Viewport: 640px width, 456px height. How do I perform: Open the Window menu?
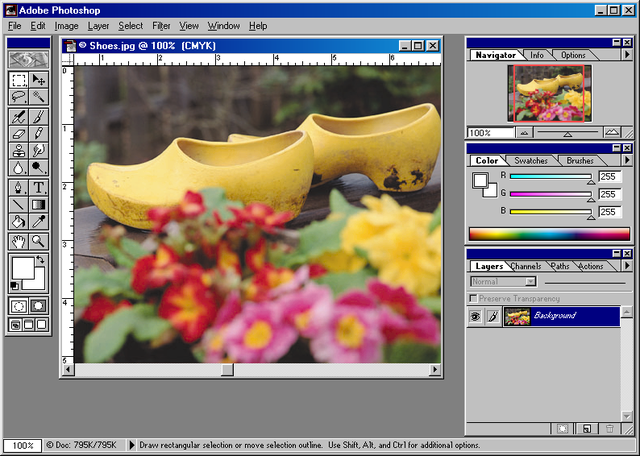point(224,26)
